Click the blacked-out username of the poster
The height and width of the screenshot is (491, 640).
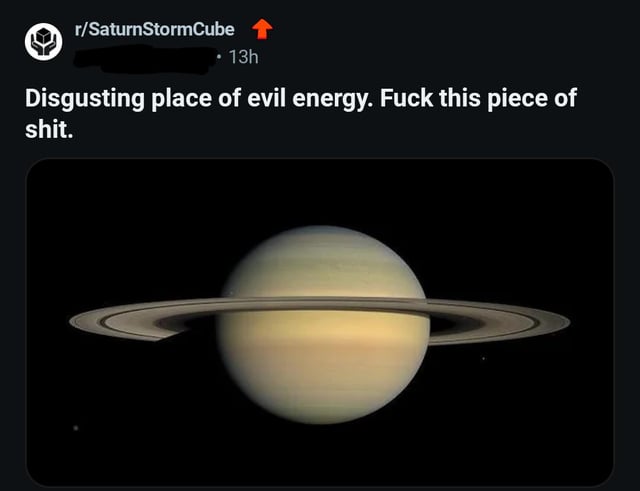pos(145,60)
